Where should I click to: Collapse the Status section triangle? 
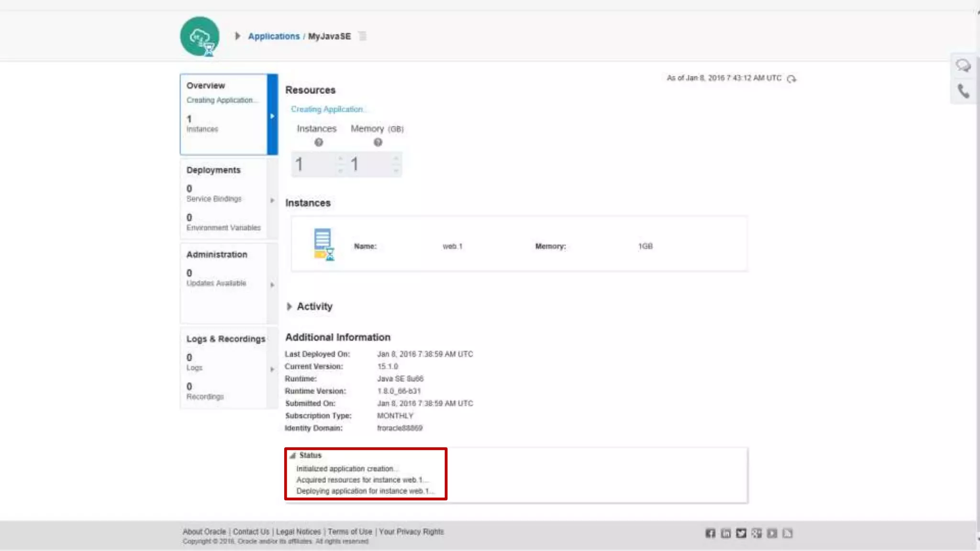(292, 455)
